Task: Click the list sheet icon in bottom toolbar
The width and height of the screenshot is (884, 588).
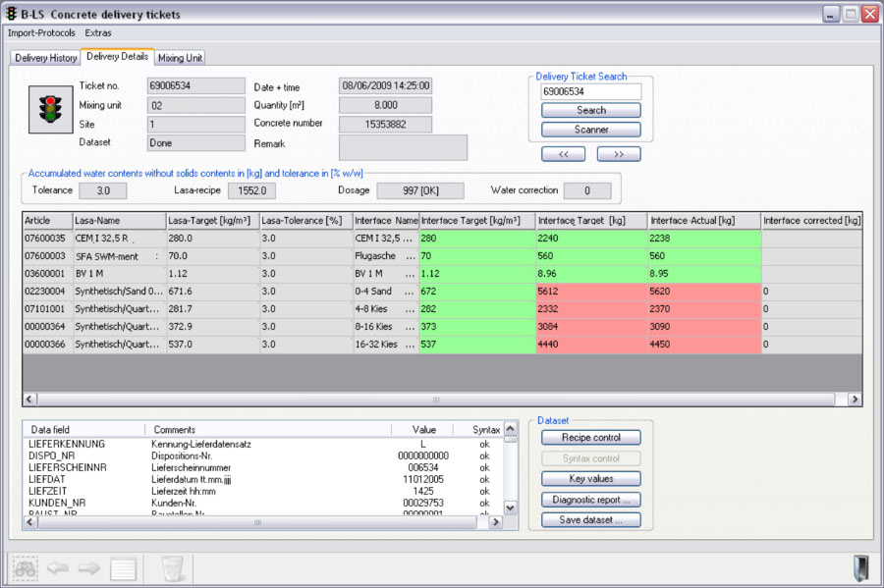Action: (124, 568)
